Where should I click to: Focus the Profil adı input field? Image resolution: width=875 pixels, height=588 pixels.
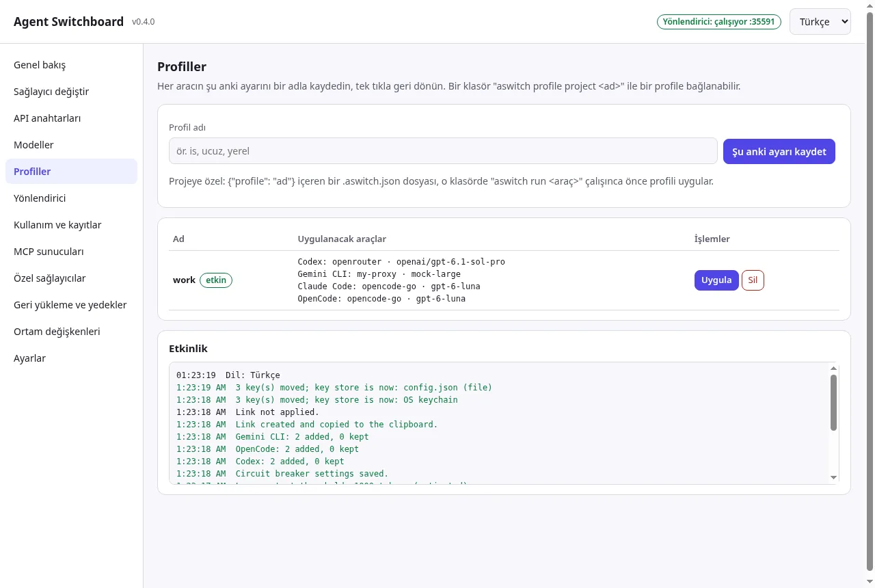(443, 151)
